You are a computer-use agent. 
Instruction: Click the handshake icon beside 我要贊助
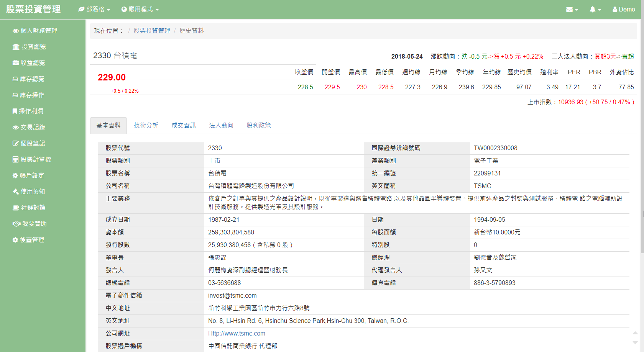click(16, 224)
